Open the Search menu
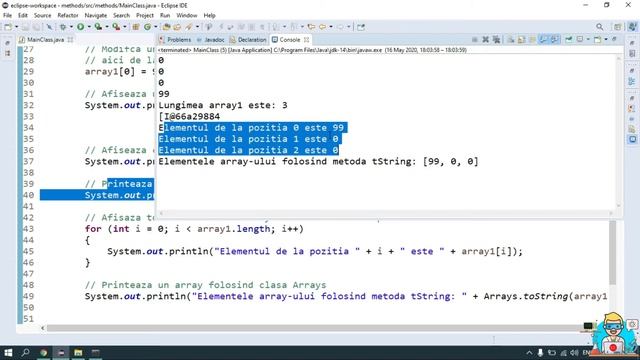Image resolution: width=640 pixels, height=360 pixels. pos(122,16)
